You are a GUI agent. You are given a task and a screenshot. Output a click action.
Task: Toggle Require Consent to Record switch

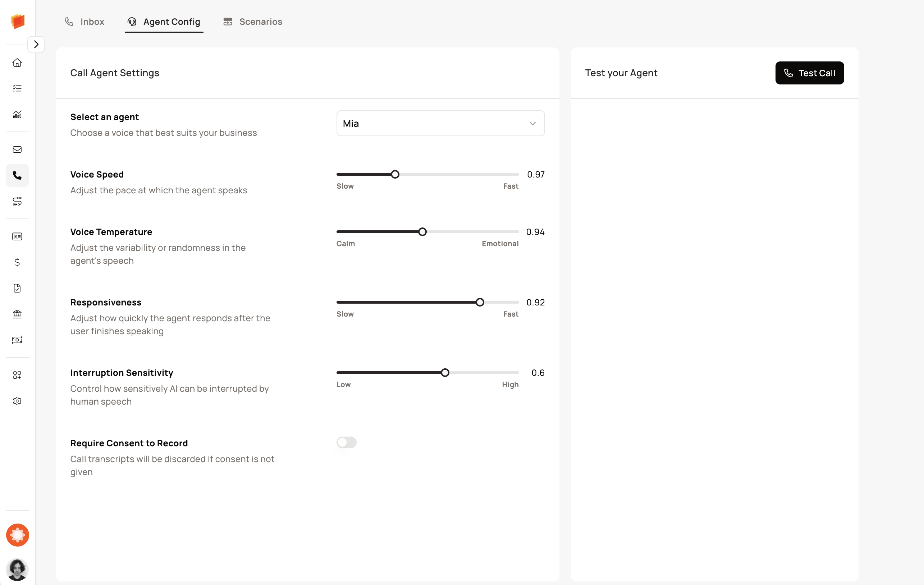(x=347, y=442)
